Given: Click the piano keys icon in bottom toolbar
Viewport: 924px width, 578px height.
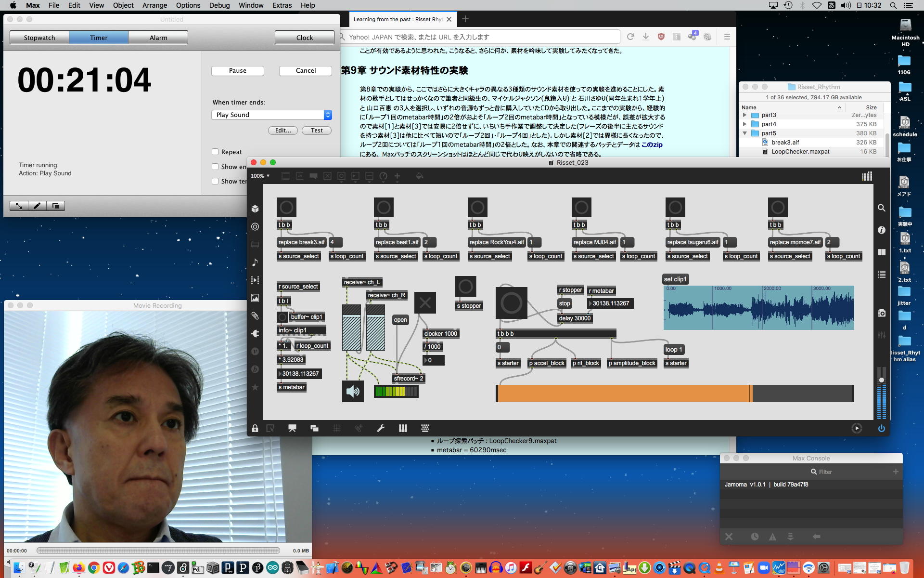Looking at the screenshot, I should pos(403,428).
